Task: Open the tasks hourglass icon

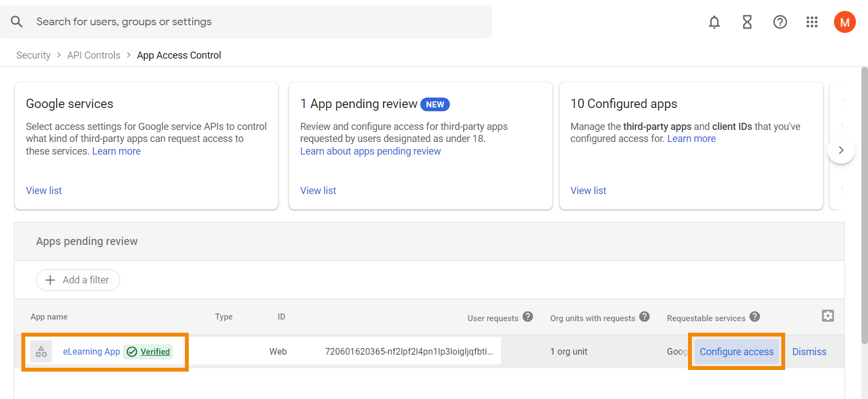Action: (747, 22)
